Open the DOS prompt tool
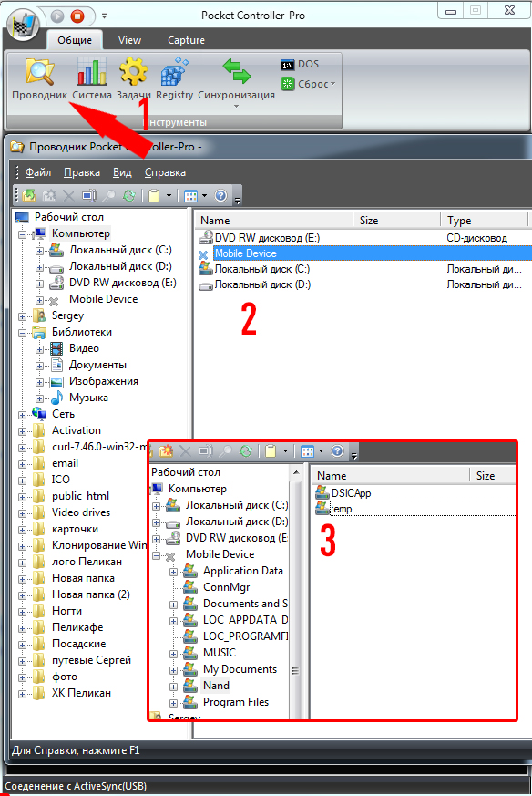 click(300, 65)
